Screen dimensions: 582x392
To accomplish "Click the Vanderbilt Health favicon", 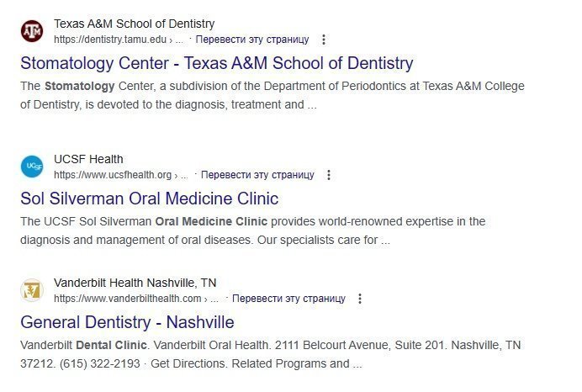I will tap(32, 290).
